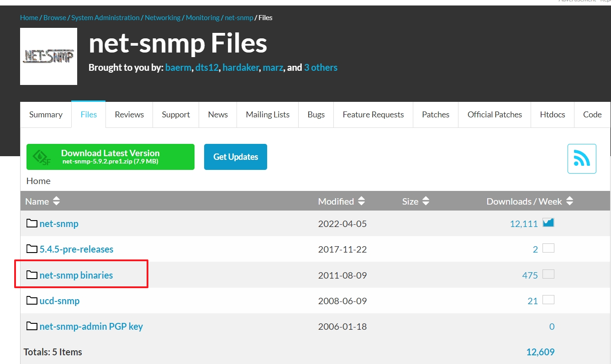Click the Browse breadcrumb link
The width and height of the screenshot is (611, 364).
(x=55, y=18)
